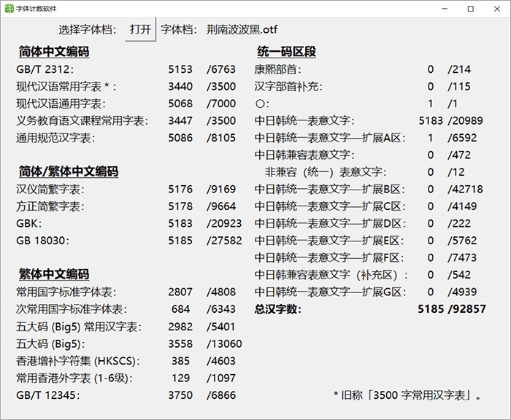Click the 385 value for HKSCS
511x420 pixels.
coord(180,361)
